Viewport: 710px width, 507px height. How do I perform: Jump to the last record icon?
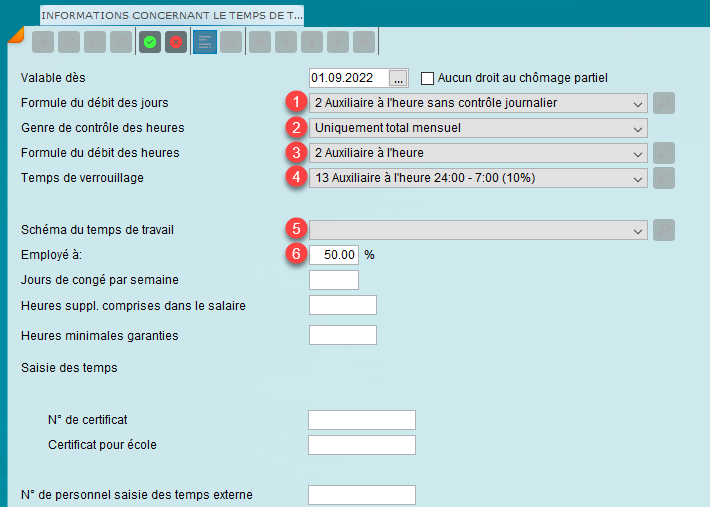pos(364,42)
